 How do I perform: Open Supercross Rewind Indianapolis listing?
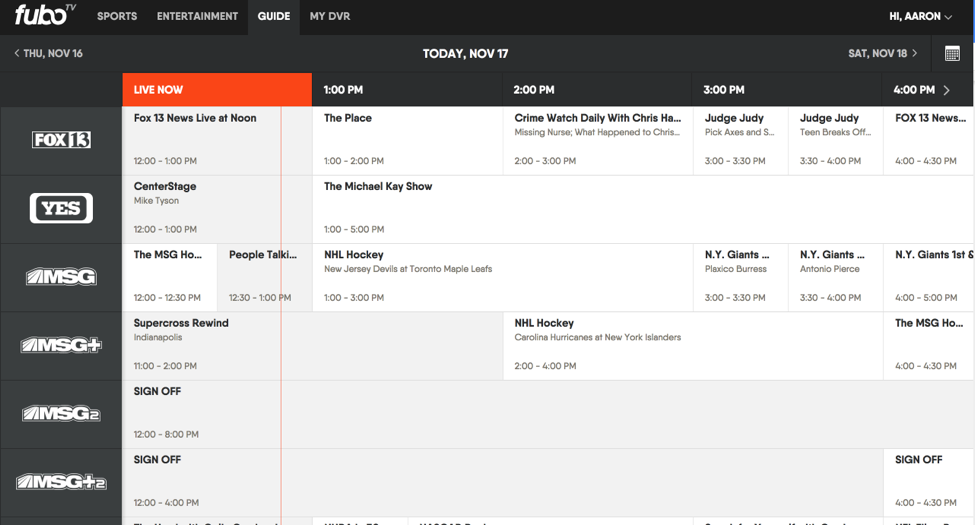pyautogui.click(x=312, y=346)
